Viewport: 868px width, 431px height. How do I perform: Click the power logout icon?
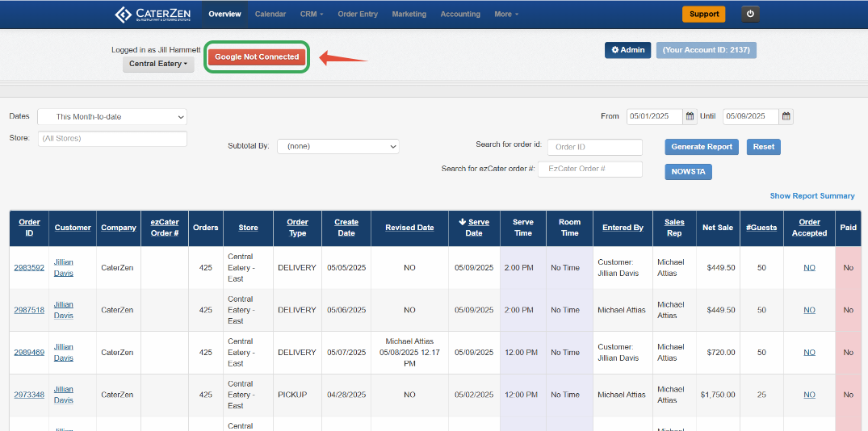coord(751,15)
